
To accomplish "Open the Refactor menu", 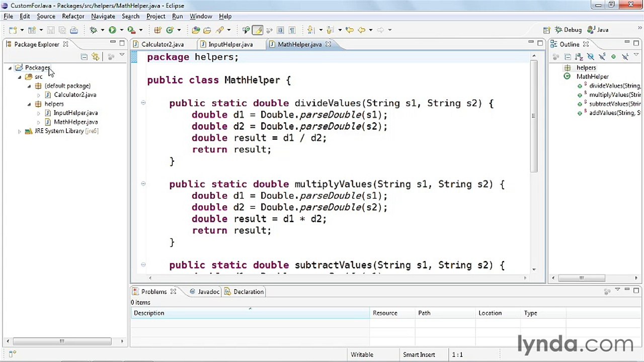I will [x=73, y=16].
